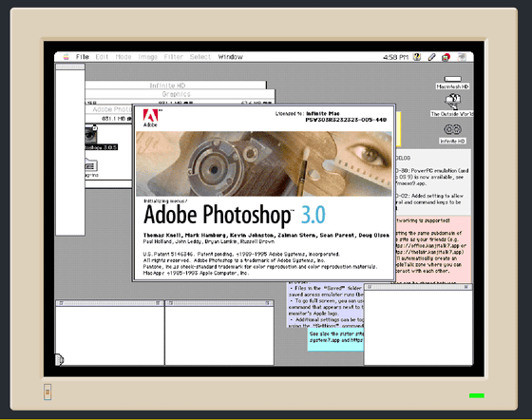Image resolution: width=532 pixels, height=420 pixels.
Task: Click the cyan sticky note about sister sites
Action: coord(335,339)
